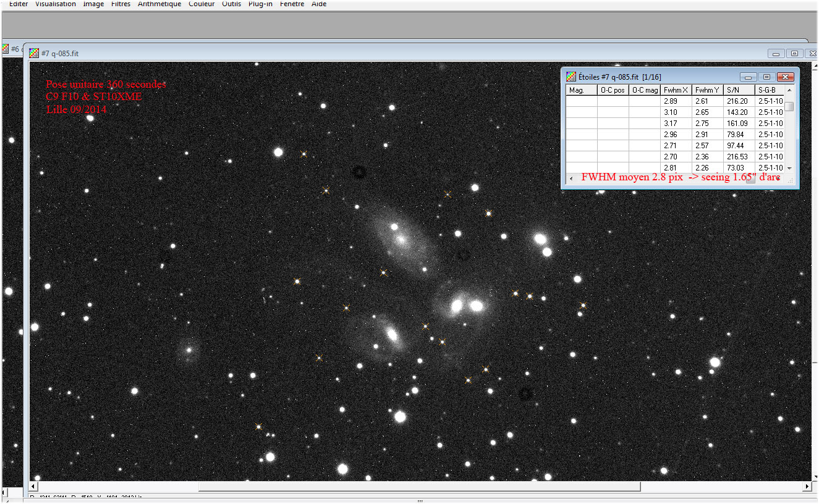Click the image window's horizontal scrollbar thumb
This screenshot has height=504, width=819.
419,487
